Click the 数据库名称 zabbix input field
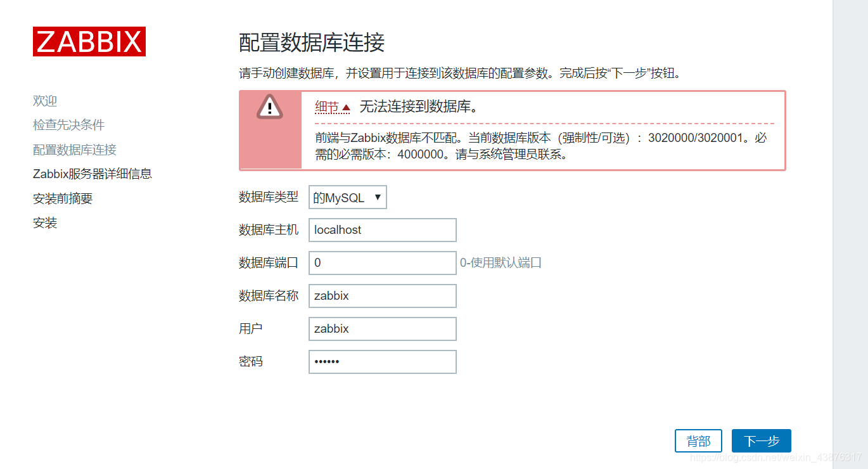Screen dimensions: 868x469 (382, 296)
